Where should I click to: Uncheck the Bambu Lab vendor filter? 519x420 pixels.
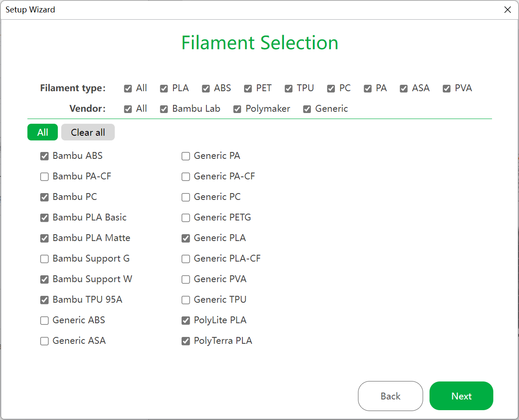164,109
